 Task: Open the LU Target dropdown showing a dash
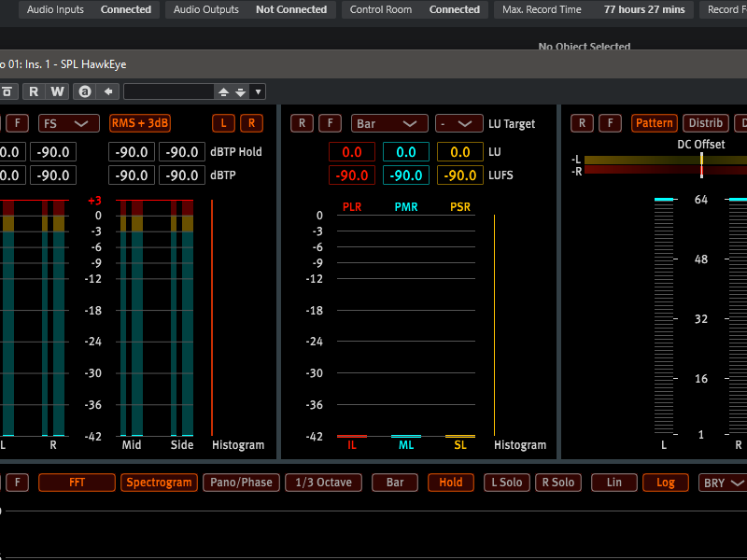459,124
